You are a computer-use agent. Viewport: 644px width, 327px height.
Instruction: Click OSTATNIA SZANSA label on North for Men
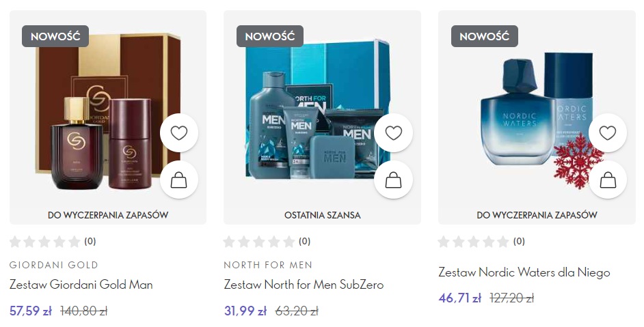(x=323, y=215)
